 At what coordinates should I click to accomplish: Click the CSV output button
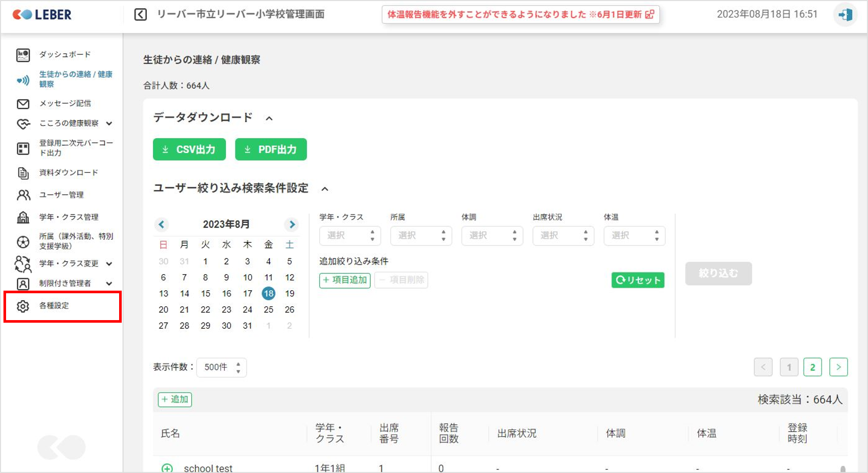click(x=189, y=149)
